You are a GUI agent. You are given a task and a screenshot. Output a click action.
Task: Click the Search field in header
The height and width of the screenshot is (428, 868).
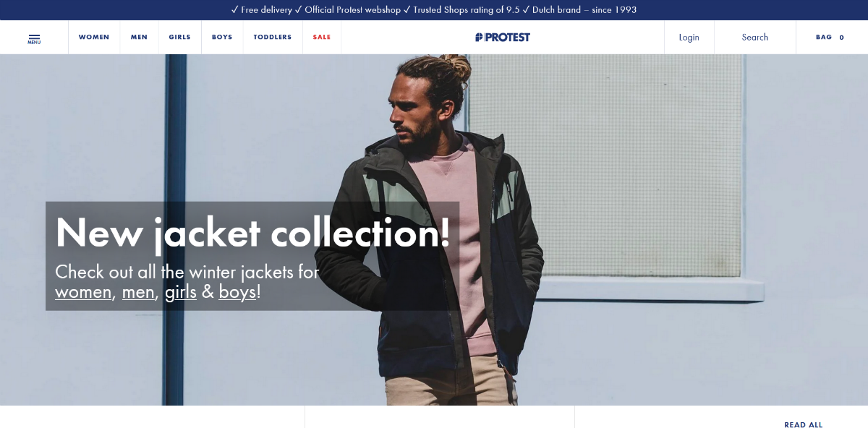click(x=755, y=37)
